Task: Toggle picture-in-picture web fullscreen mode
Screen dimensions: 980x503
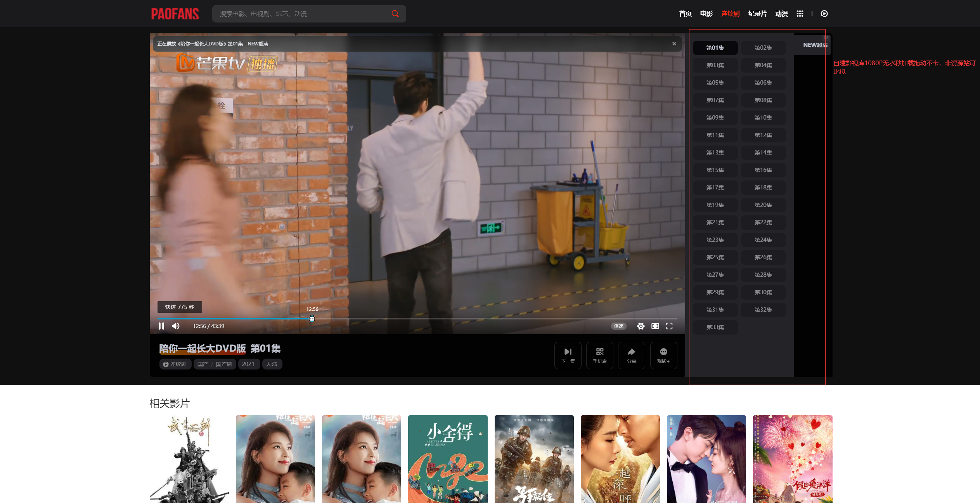Action: (x=655, y=326)
